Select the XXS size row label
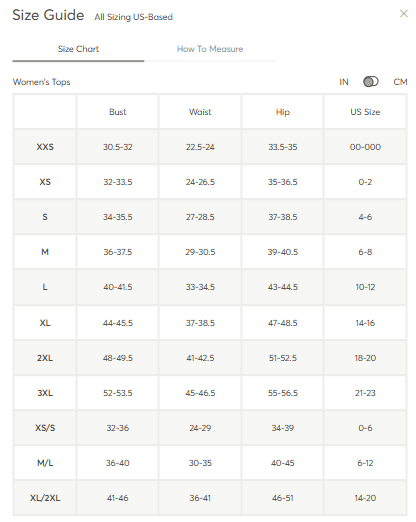416x522 pixels. 45,147
